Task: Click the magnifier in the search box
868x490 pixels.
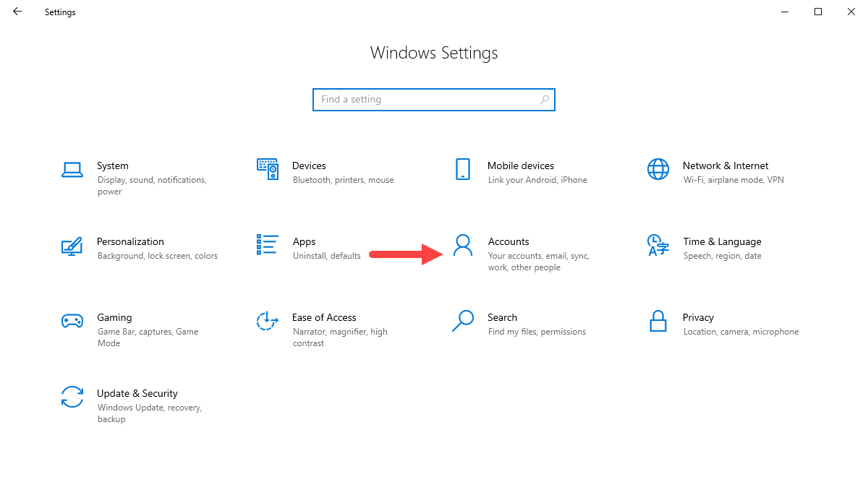Action: (x=545, y=100)
